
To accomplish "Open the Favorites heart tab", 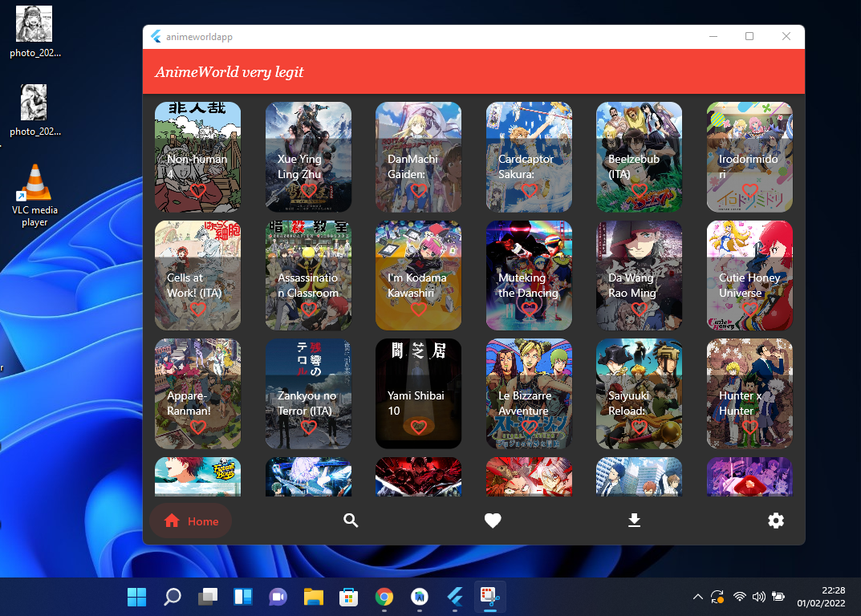I will [x=493, y=521].
